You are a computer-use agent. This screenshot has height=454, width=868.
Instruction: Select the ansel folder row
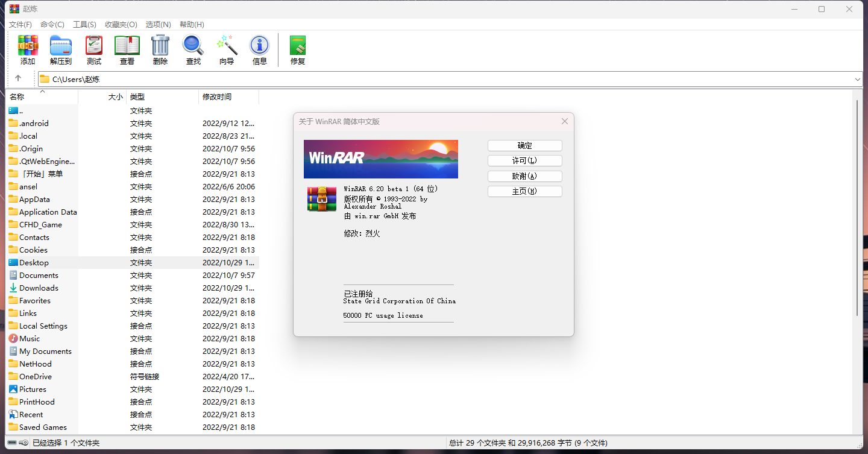(x=133, y=187)
